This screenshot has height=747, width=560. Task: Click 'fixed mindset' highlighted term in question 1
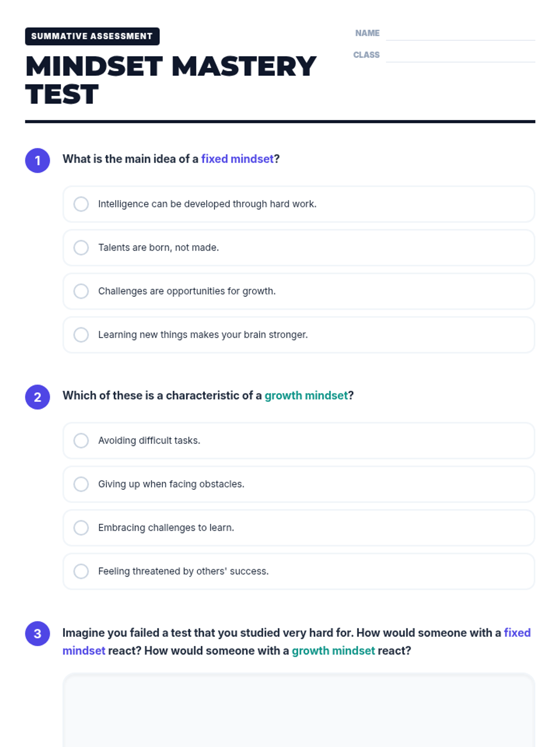coord(237,159)
